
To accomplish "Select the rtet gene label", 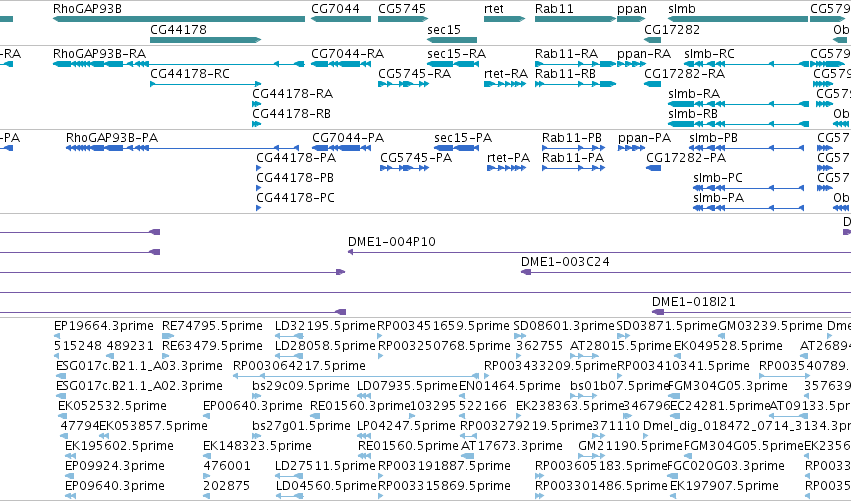I will pyautogui.click(x=494, y=9).
